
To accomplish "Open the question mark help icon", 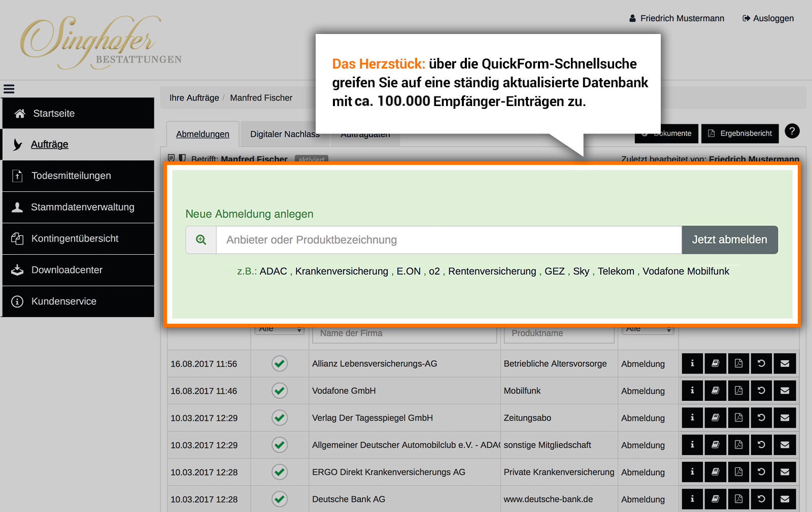I will (792, 131).
